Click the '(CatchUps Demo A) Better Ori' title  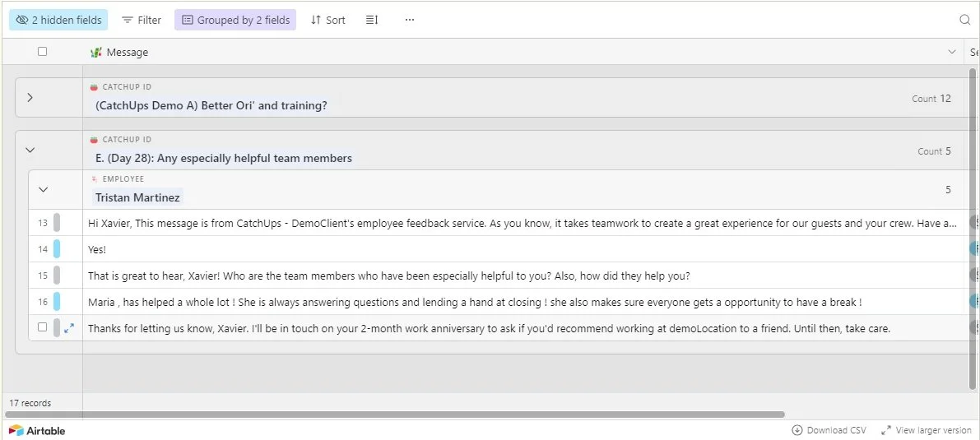tap(211, 105)
